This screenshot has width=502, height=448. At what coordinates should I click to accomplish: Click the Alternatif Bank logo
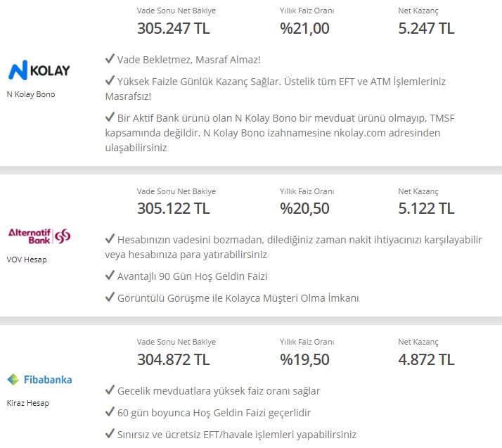click(x=39, y=236)
